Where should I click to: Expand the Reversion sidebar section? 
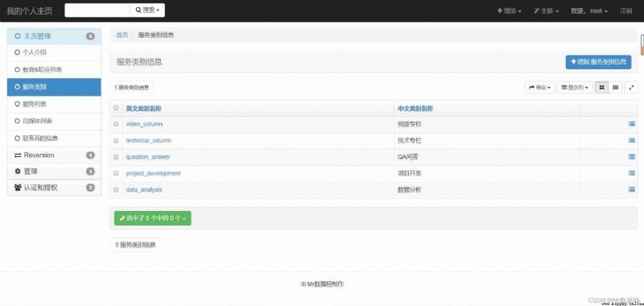(x=54, y=155)
